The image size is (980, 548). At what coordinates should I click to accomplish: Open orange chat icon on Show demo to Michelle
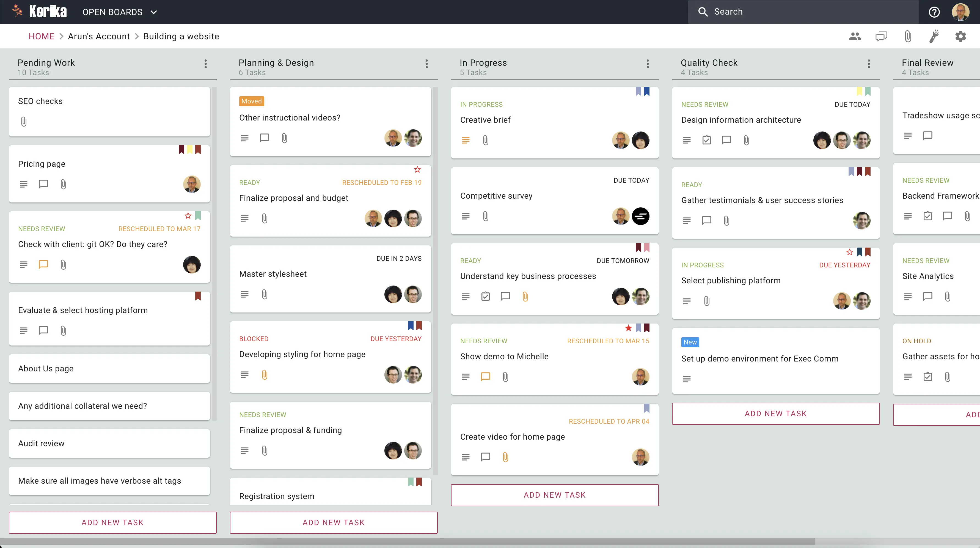(485, 377)
